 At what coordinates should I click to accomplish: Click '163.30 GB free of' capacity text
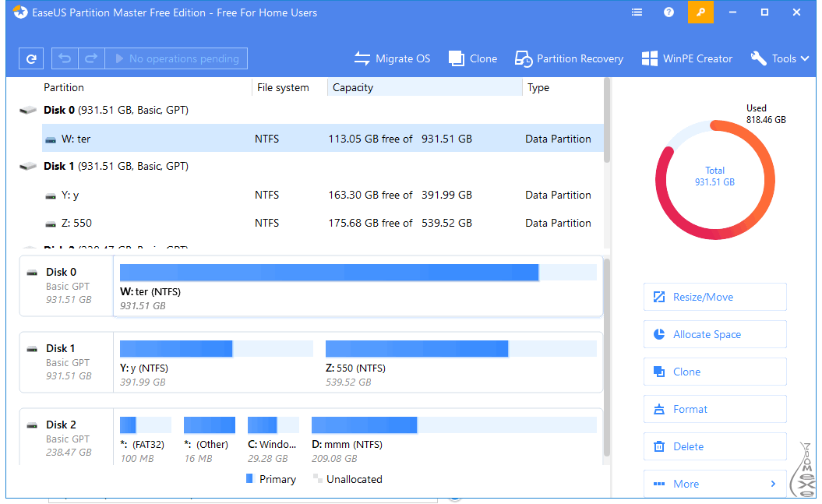[370, 195]
